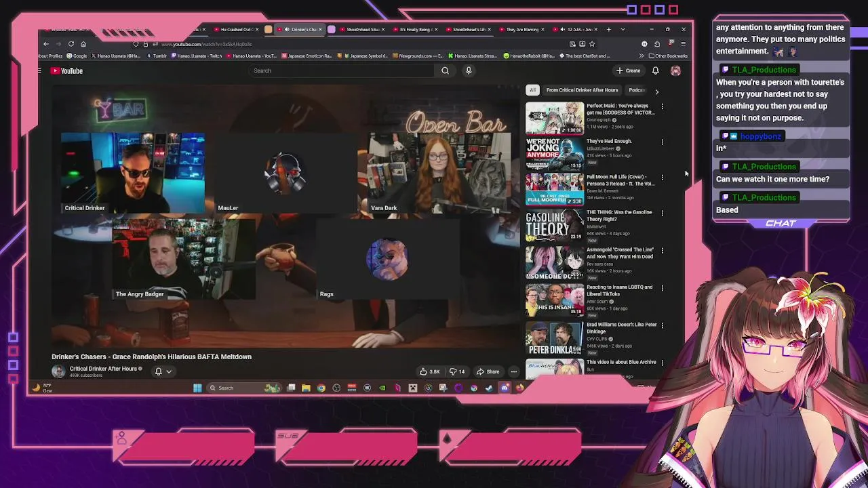The image size is (868, 488).
Task: Focus the YouTube search field
Action: click(x=342, y=70)
